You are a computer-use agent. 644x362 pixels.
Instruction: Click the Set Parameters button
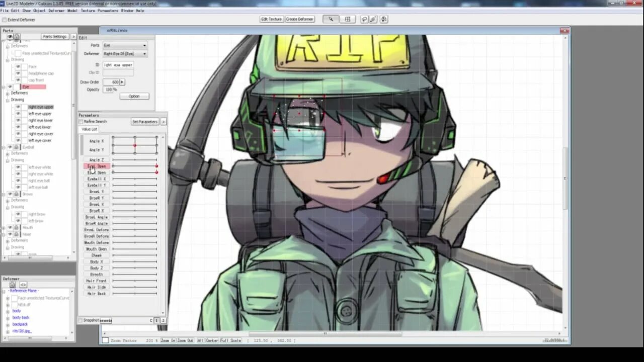point(145,122)
